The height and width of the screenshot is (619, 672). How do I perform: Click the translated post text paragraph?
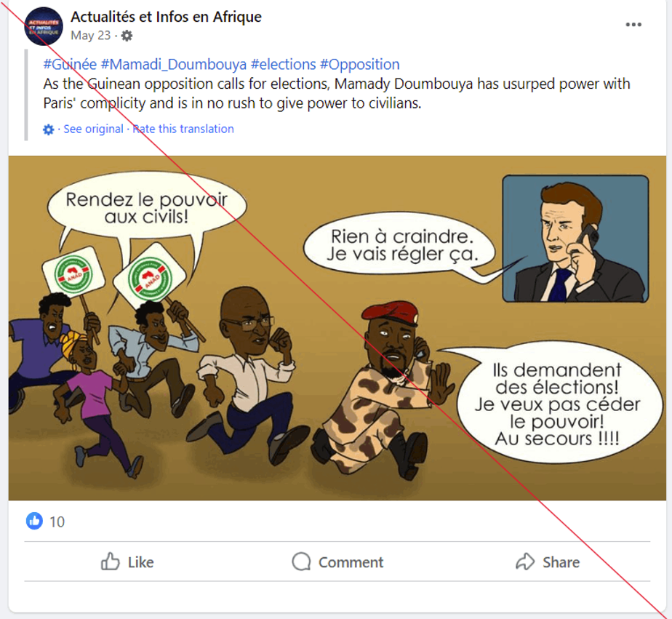click(x=336, y=94)
